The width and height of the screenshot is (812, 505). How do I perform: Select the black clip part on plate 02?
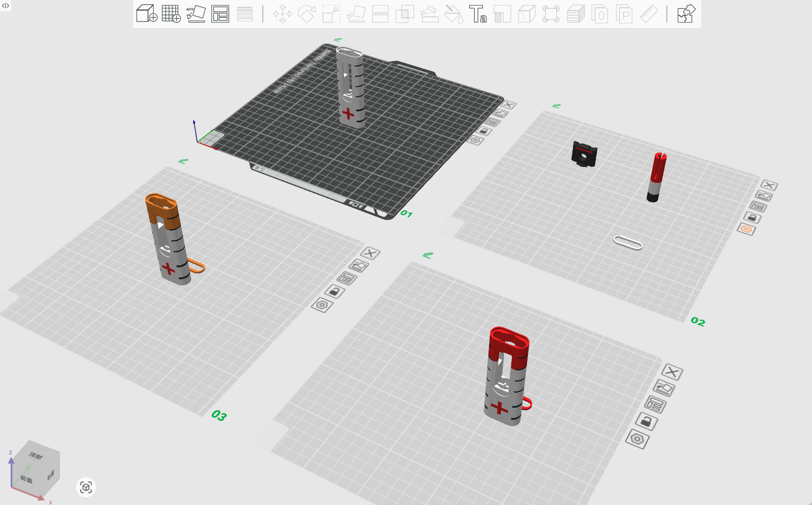(x=584, y=154)
